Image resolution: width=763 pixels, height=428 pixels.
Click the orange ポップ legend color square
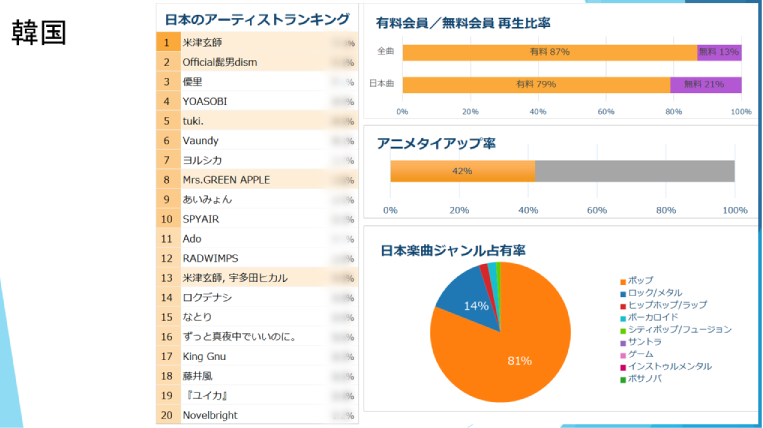(623, 281)
